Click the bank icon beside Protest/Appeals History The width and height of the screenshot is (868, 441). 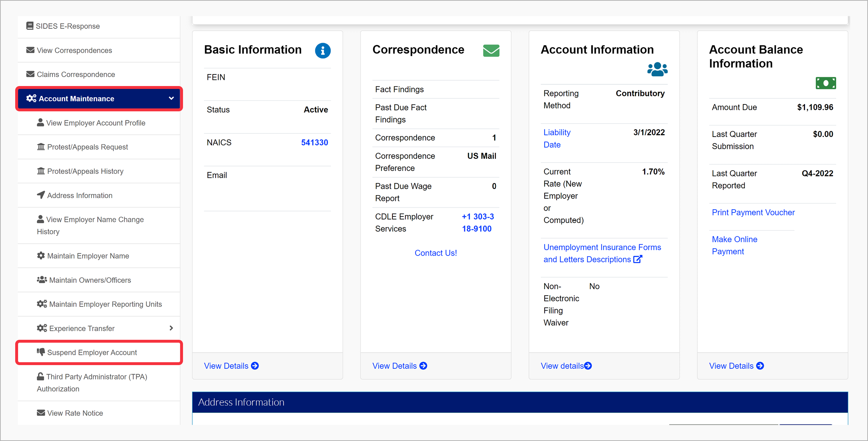[x=41, y=171]
